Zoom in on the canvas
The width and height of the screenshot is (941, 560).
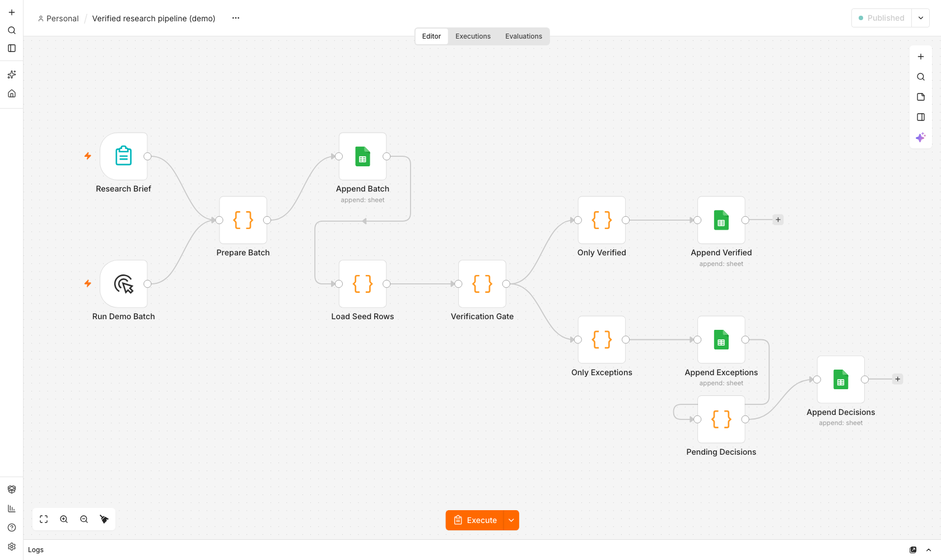coord(64,519)
